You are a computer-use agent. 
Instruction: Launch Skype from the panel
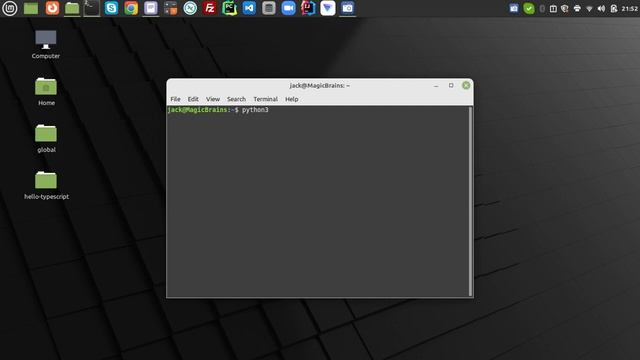[x=111, y=8]
